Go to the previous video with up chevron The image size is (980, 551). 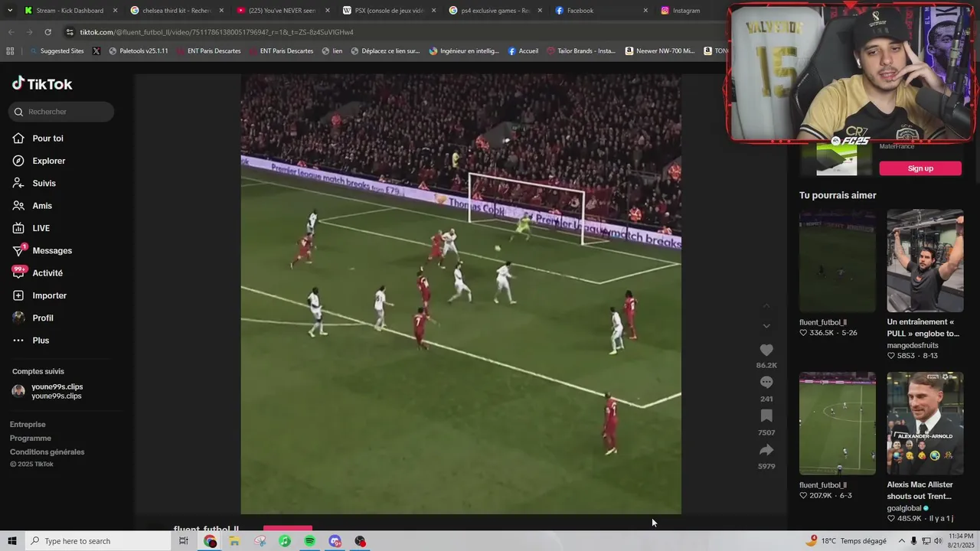[766, 307]
